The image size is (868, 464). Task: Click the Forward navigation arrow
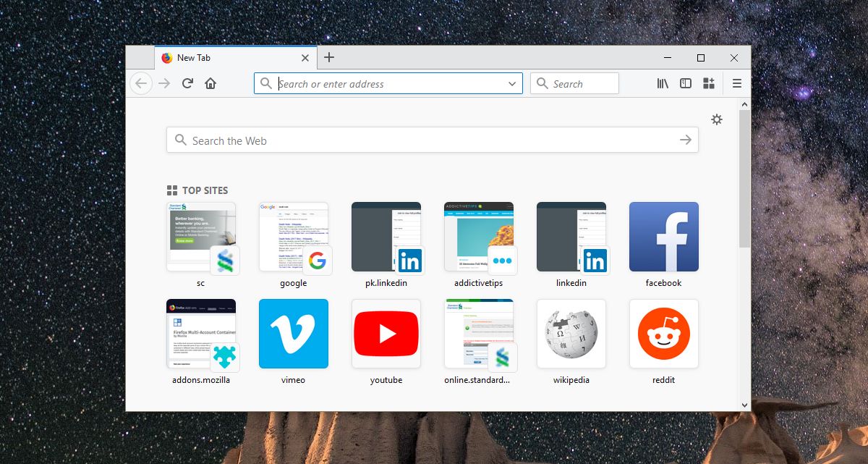pyautogui.click(x=164, y=83)
